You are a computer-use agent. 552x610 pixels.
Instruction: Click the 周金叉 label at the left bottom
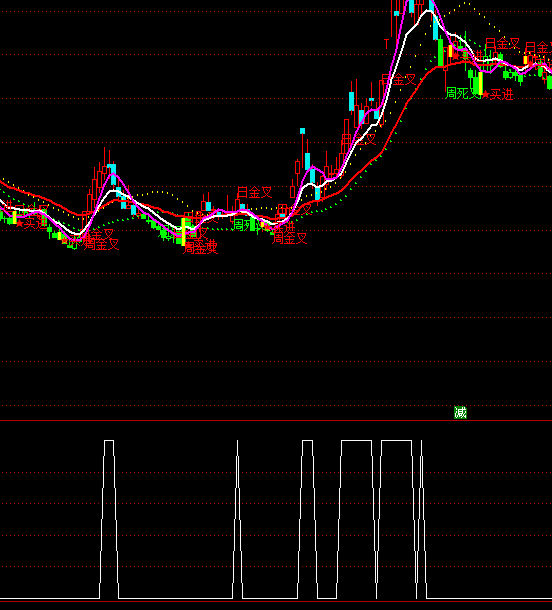coord(102,244)
